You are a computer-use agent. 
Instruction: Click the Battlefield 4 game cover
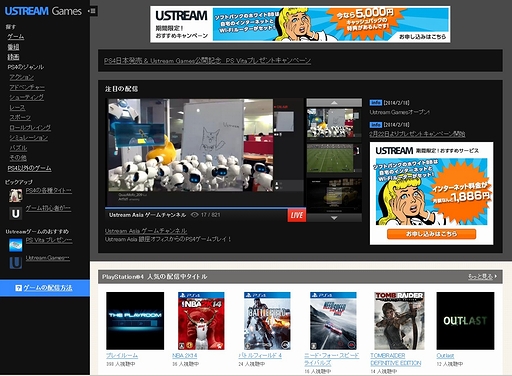267,321
